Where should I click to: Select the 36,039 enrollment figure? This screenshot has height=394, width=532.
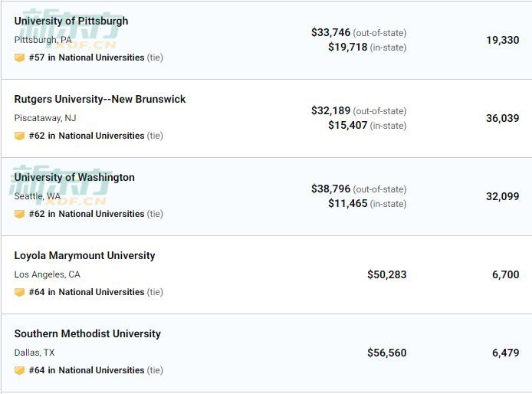[x=502, y=119]
